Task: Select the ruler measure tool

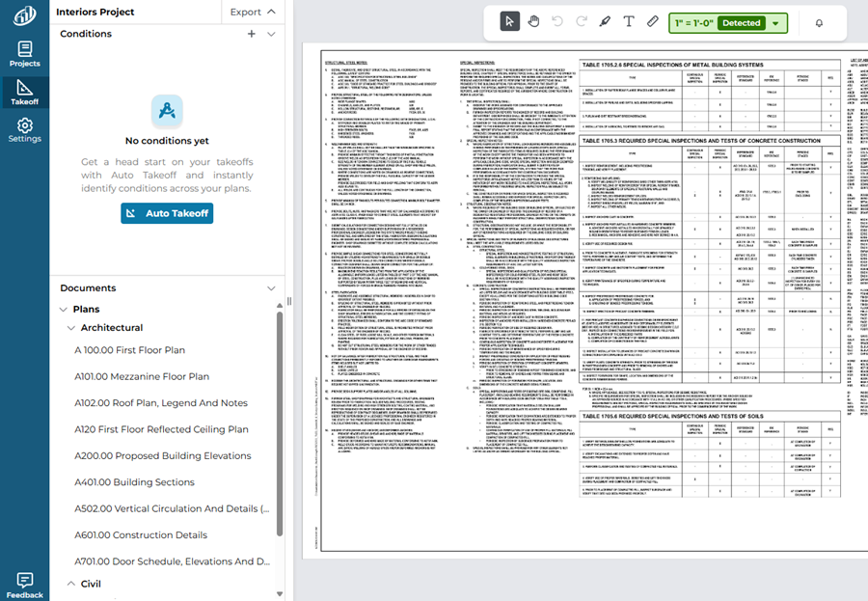Action: coord(653,21)
